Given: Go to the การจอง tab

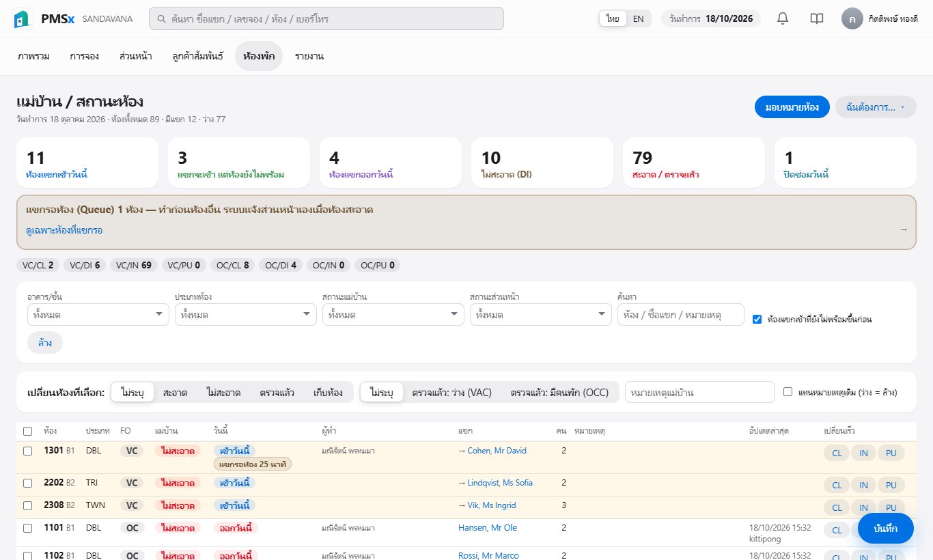Looking at the screenshot, I should point(85,56).
